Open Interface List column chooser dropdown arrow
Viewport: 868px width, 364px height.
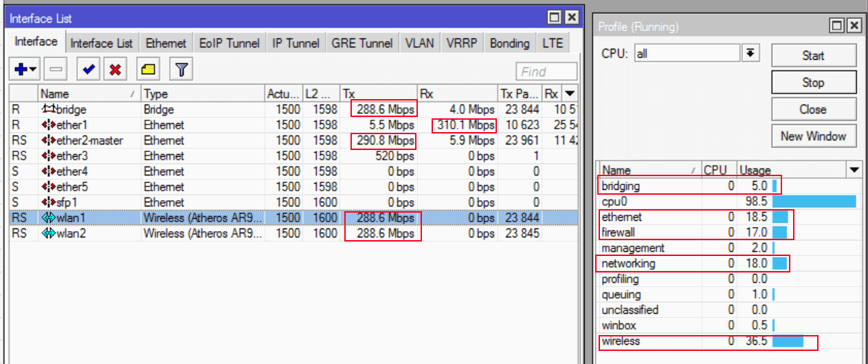tap(570, 94)
